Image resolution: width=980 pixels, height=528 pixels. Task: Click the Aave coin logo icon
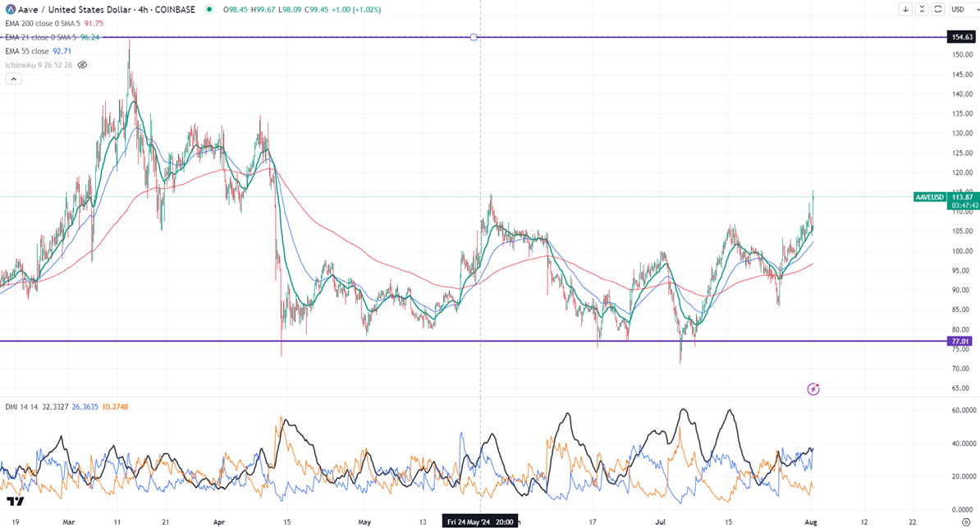(x=11, y=9)
